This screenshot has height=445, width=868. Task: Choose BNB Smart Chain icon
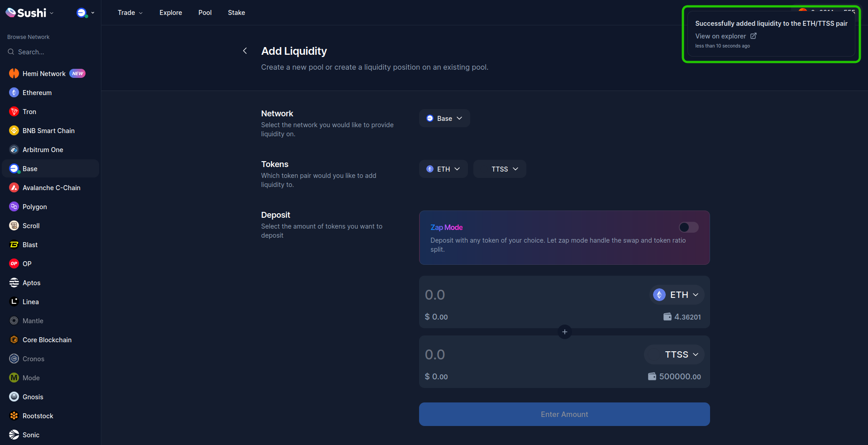pyautogui.click(x=14, y=130)
